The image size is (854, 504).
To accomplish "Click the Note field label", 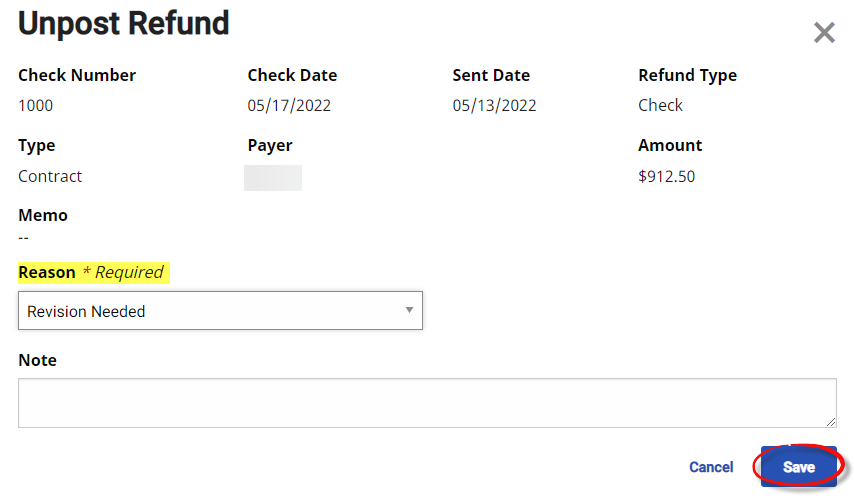I will pyautogui.click(x=38, y=360).
